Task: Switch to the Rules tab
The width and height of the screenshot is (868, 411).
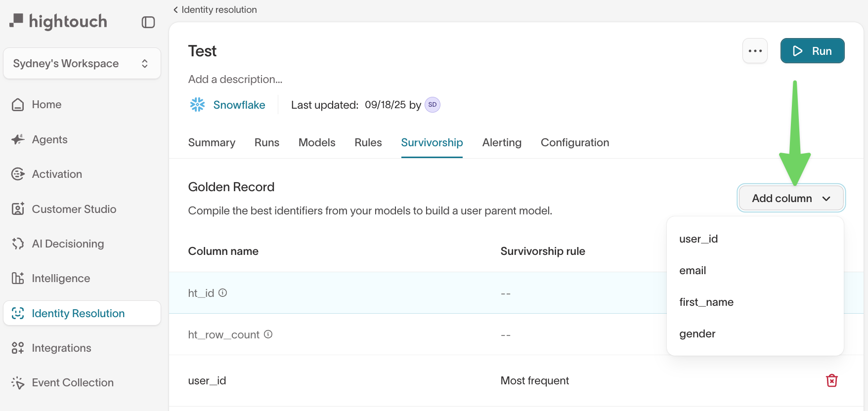Action: (368, 142)
